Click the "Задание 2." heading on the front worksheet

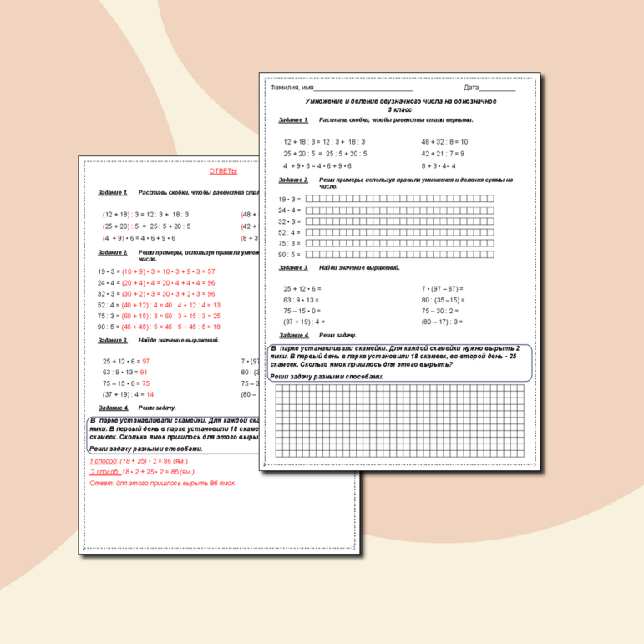(293, 180)
